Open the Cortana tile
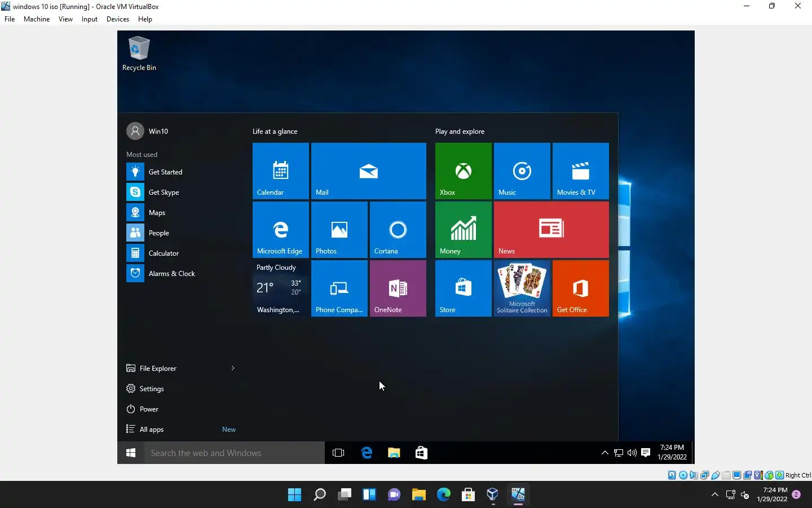812x508 pixels. [398, 230]
